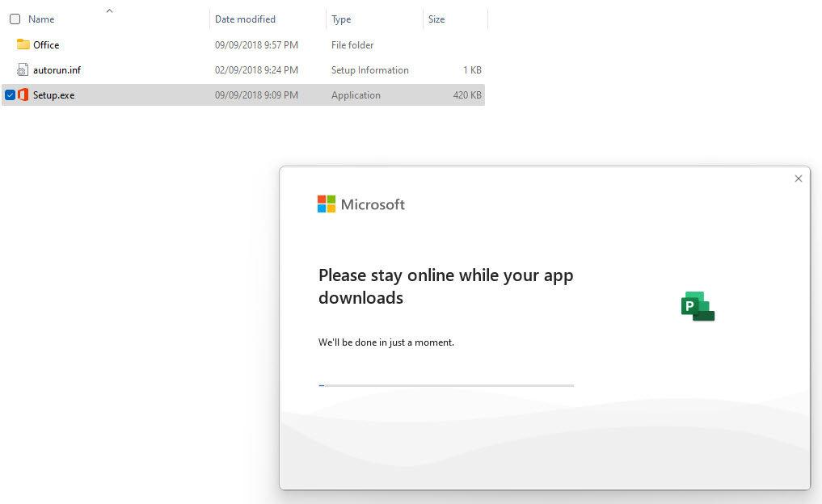
Task: Open the Setup.exe filename label
Action: tap(53, 94)
